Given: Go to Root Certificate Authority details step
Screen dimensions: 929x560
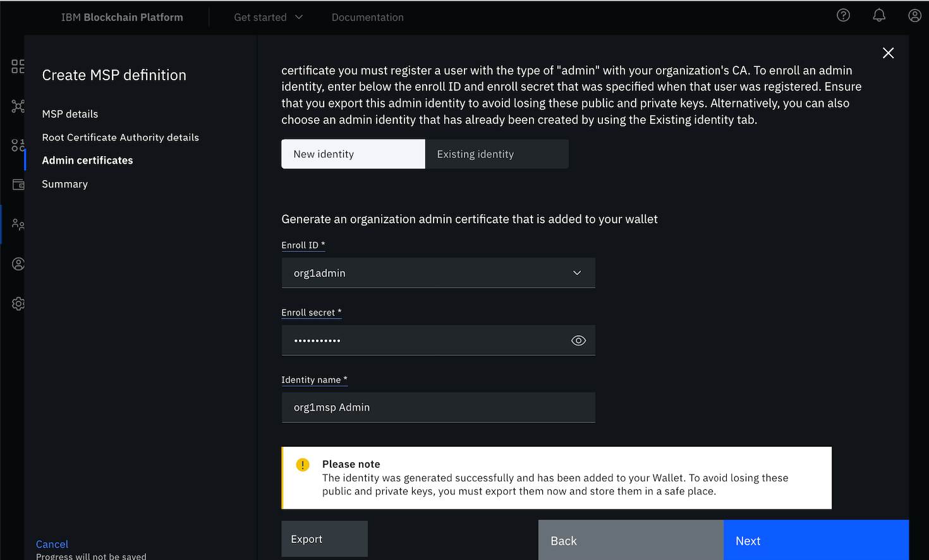Looking at the screenshot, I should 120,138.
